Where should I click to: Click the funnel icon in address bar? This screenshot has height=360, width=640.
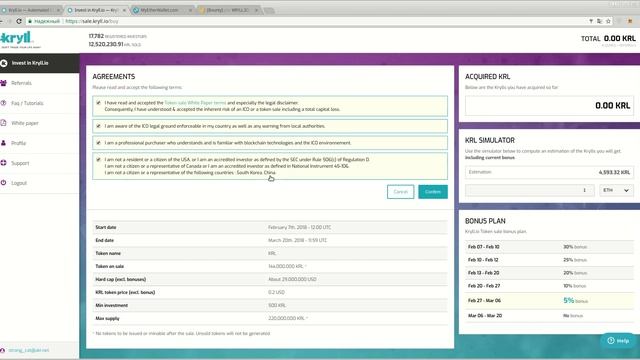click(x=591, y=21)
